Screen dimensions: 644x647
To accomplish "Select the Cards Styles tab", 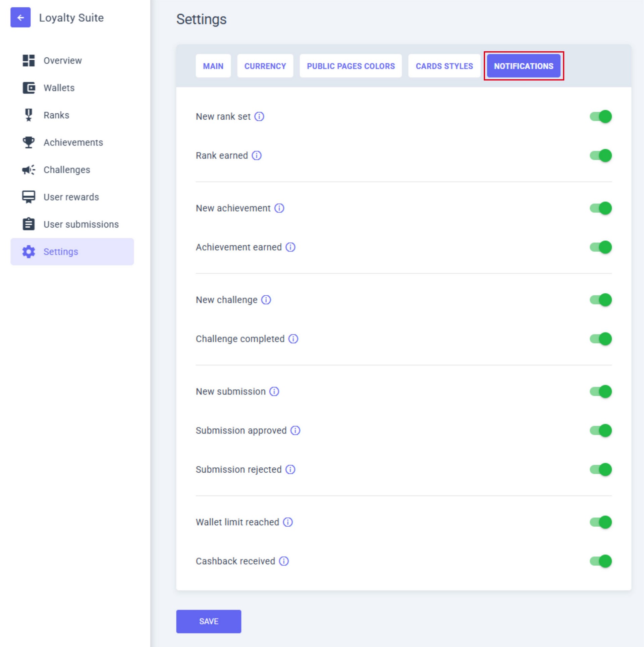I will point(444,66).
